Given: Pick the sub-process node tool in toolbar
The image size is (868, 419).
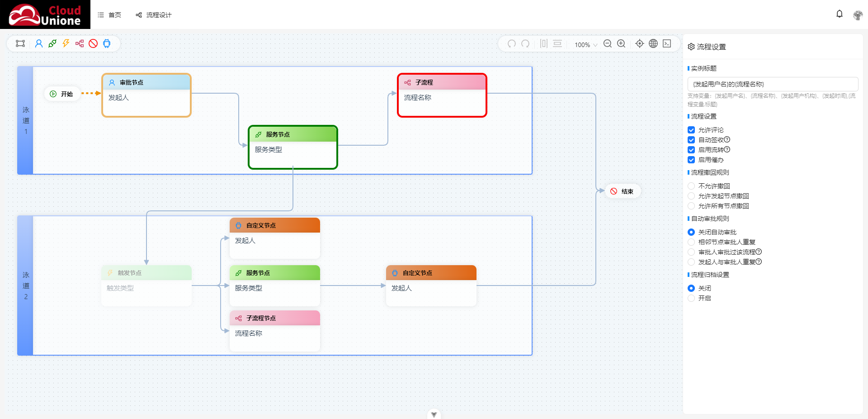Looking at the screenshot, I should coord(80,43).
